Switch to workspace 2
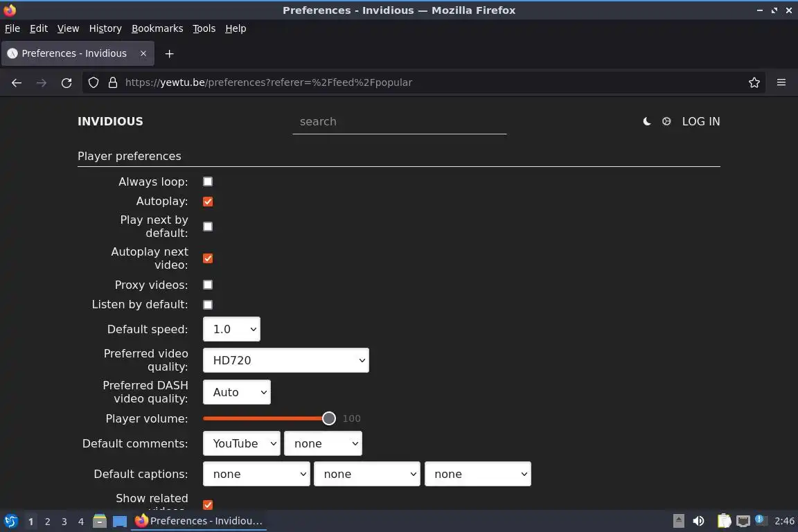 pyautogui.click(x=47, y=522)
